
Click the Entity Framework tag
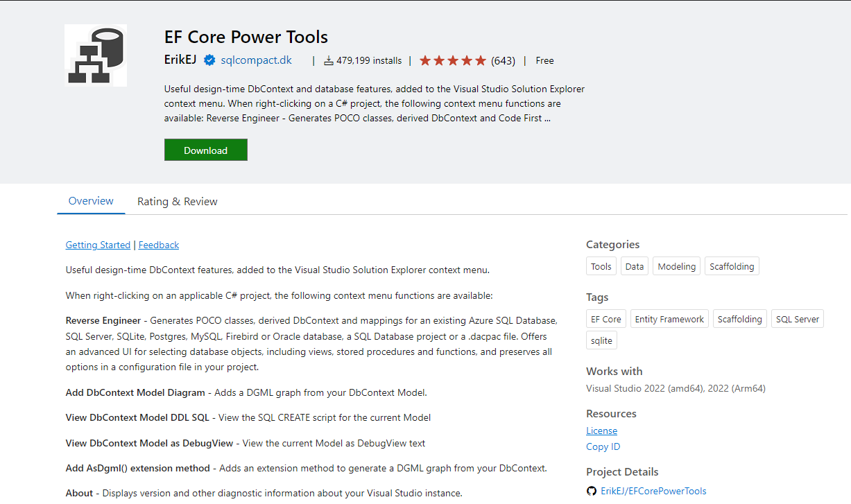tap(669, 319)
